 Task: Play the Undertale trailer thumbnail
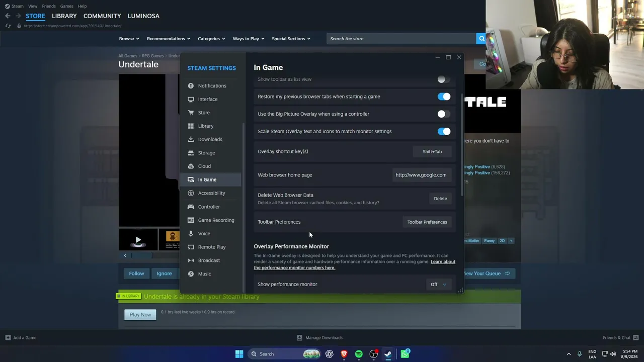click(138, 240)
